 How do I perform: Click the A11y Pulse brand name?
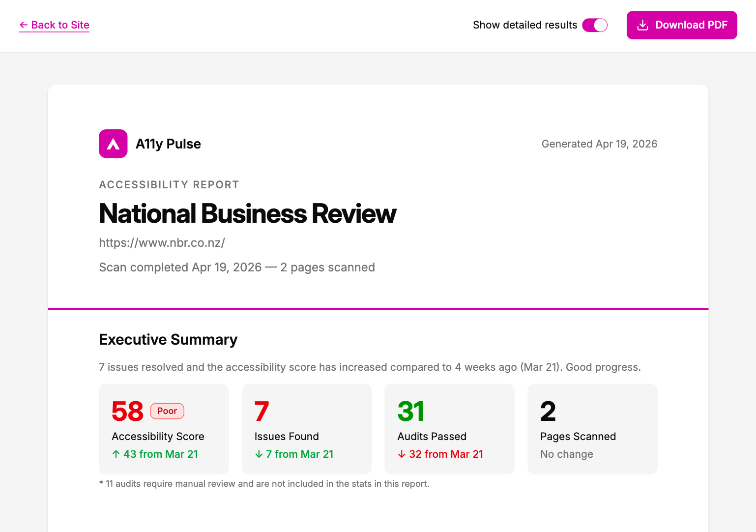[168, 144]
